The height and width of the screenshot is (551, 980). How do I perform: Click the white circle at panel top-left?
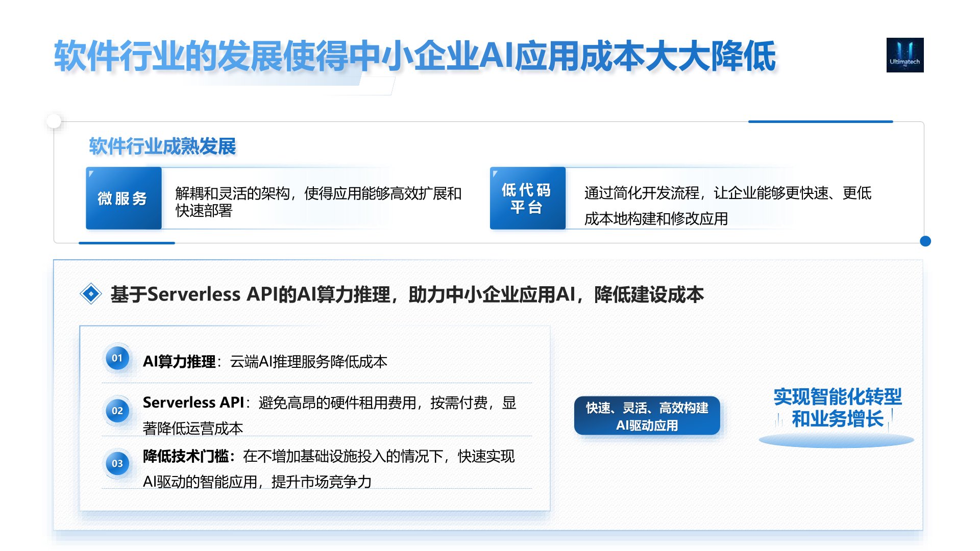(x=54, y=121)
